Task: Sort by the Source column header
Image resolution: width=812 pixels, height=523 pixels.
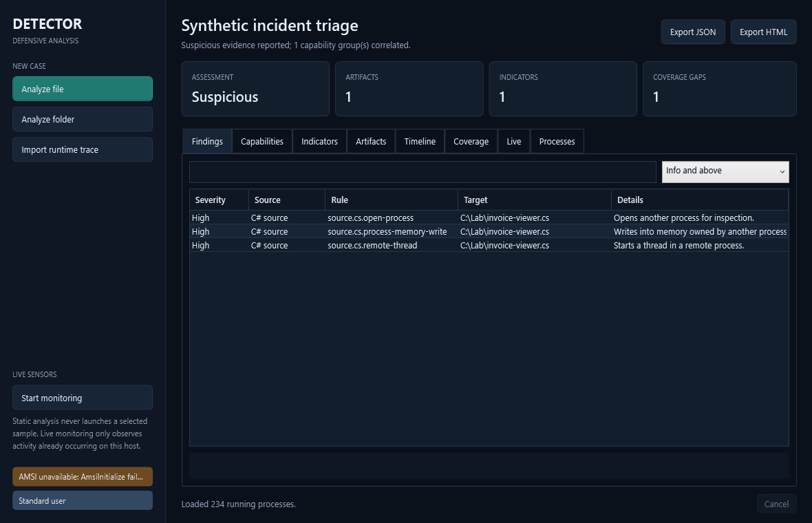Action: coord(287,200)
